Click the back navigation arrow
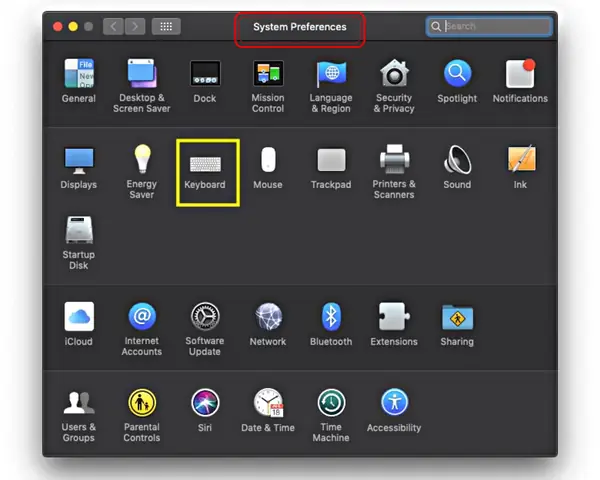600x480 pixels. 113,26
